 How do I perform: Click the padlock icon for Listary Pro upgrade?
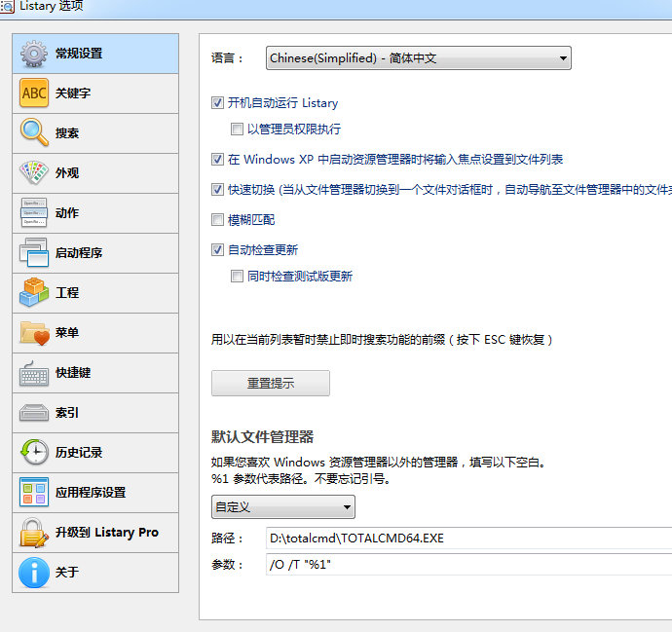[34, 532]
